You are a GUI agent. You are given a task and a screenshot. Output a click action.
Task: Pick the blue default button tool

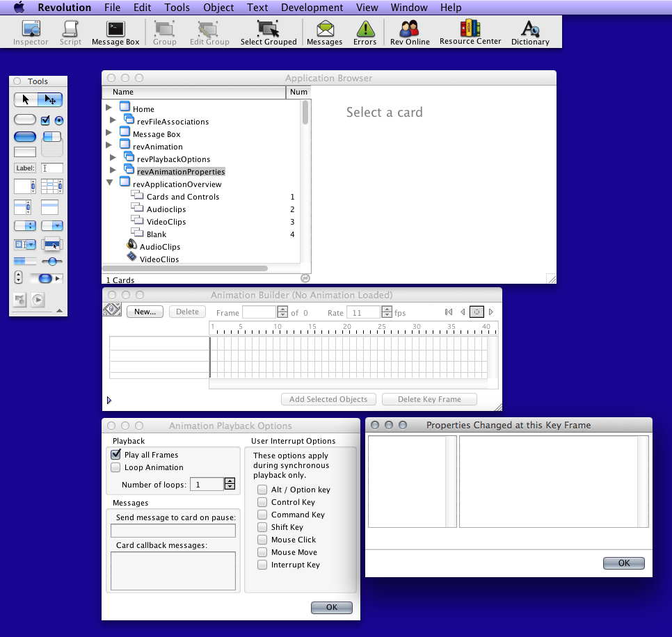[25, 137]
